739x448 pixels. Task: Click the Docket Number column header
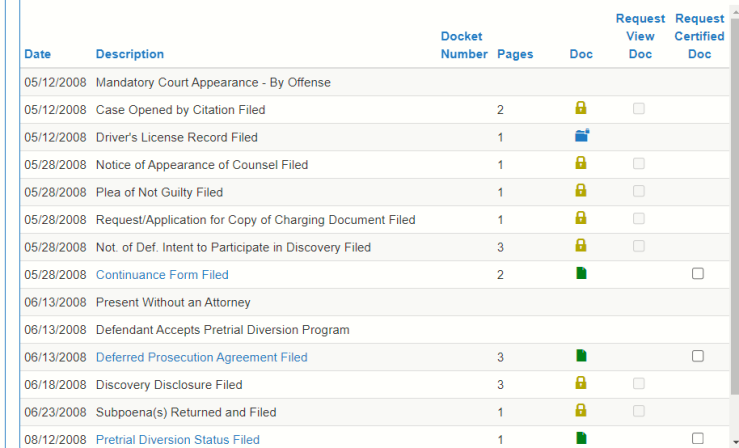[463, 45]
